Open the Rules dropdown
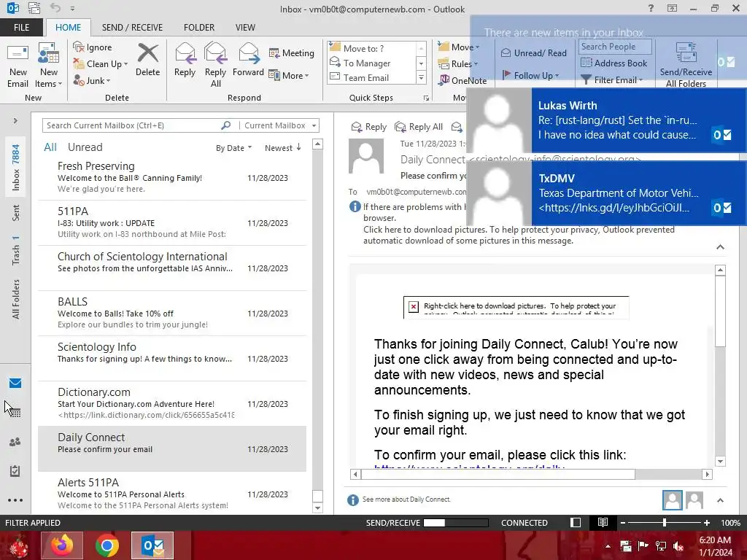The width and height of the screenshot is (747, 560). click(x=458, y=64)
